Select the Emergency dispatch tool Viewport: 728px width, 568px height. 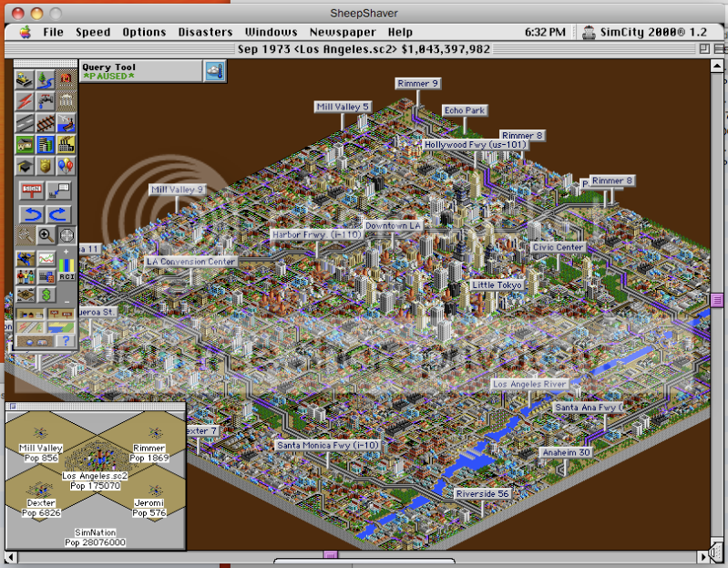pos(66,79)
